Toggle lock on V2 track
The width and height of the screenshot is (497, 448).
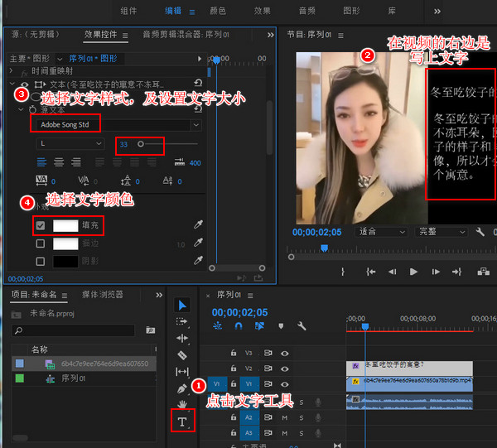(234, 369)
